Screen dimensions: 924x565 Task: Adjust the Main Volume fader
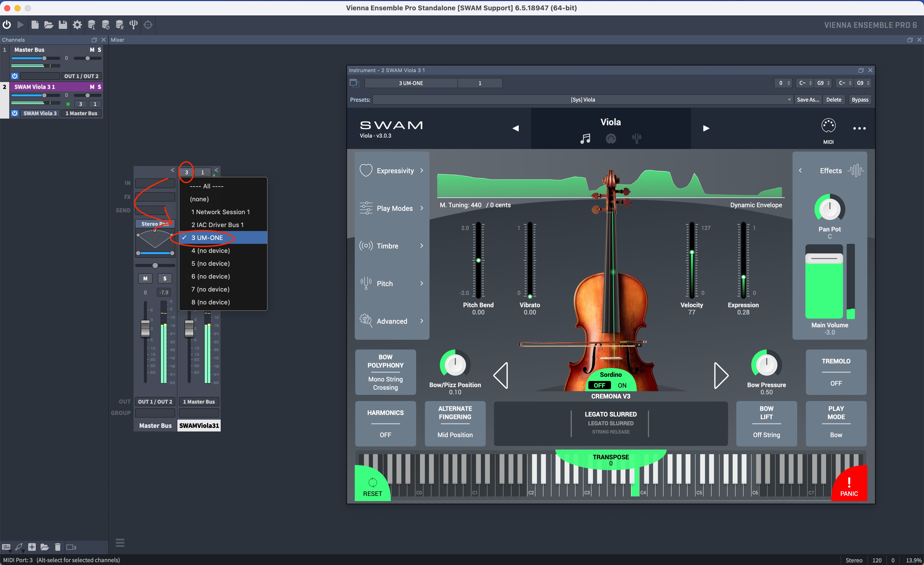(x=824, y=259)
